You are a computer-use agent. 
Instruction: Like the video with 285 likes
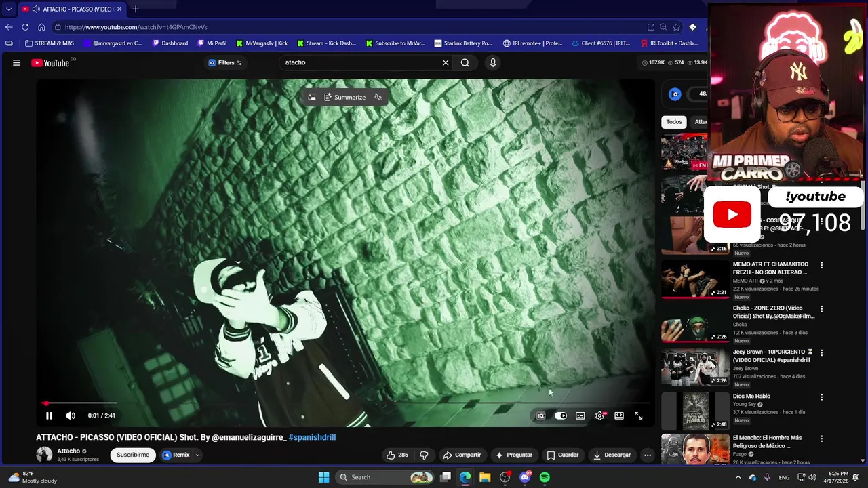[x=397, y=455]
